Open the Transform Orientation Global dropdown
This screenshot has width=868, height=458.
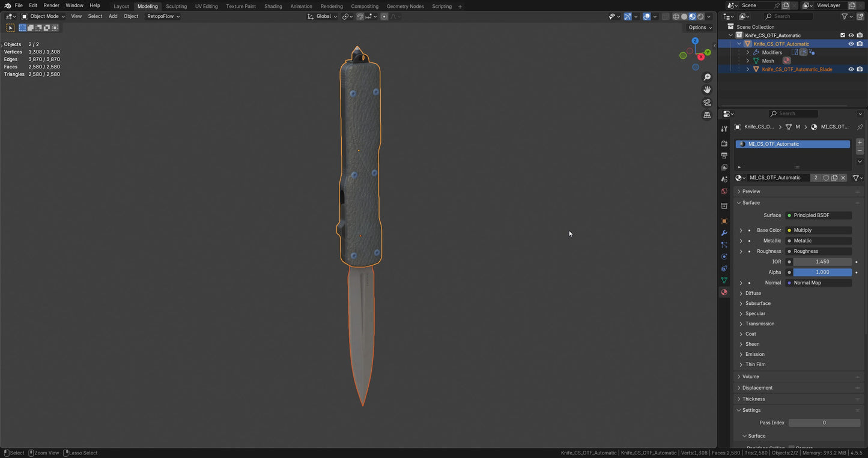pos(324,16)
